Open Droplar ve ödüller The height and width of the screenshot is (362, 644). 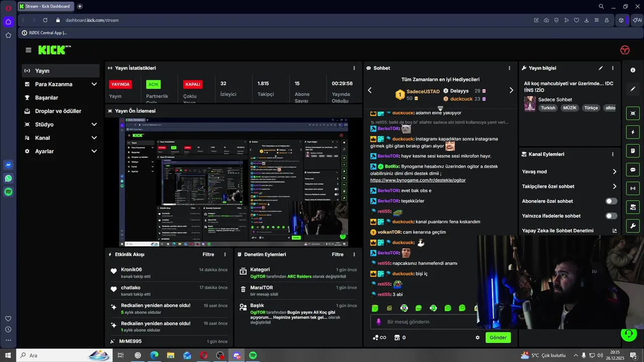[x=60, y=111]
